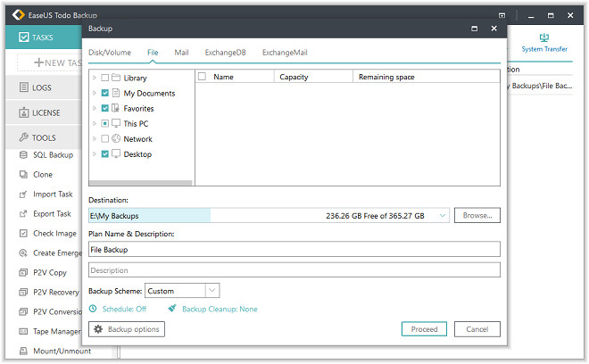Expand the This PC tree node
The width and height of the screenshot is (589, 364).
pyautogui.click(x=95, y=123)
